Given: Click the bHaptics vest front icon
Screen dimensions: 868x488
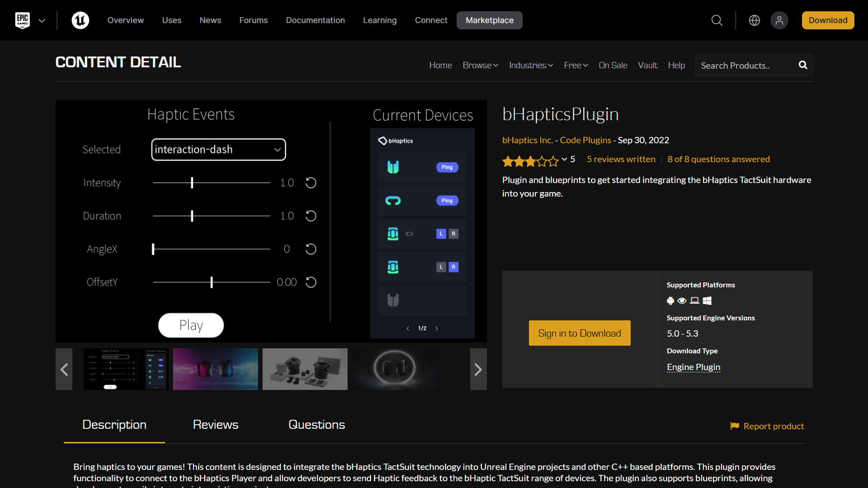Looking at the screenshot, I should tap(393, 168).
